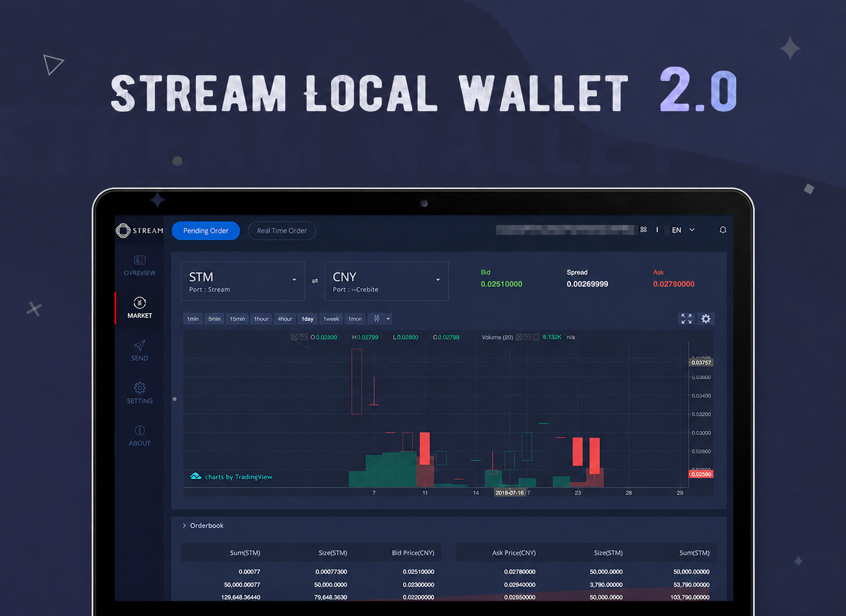Open the STM base currency dropdown
The height and width of the screenshot is (616, 846).
click(x=243, y=281)
